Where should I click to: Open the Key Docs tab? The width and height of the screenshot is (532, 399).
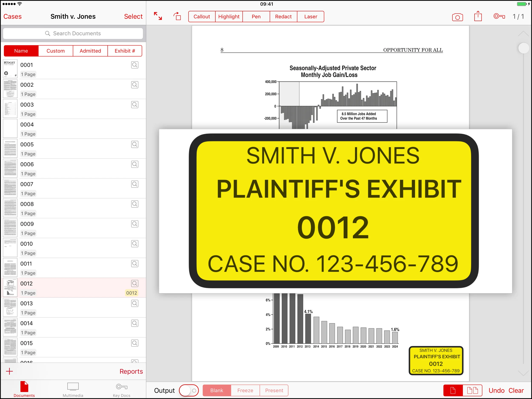point(122,390)
